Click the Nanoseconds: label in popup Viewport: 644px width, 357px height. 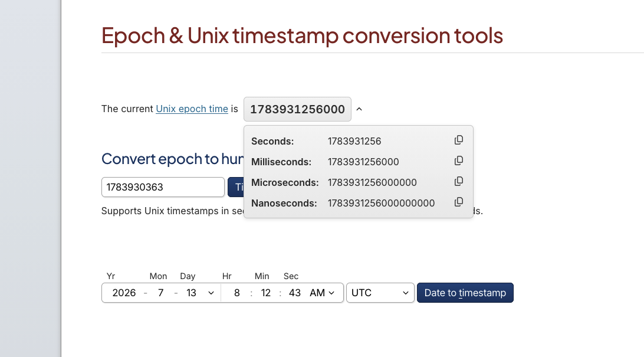[x=284, y=204]
